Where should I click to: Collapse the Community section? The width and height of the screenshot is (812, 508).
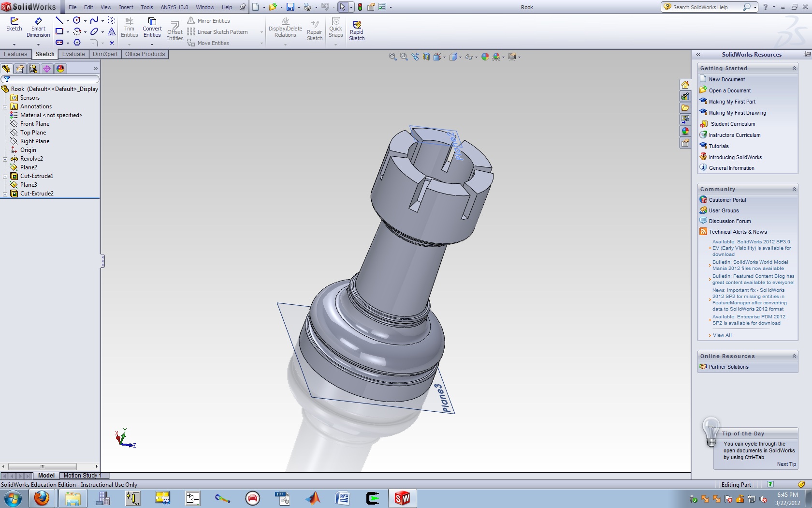click(x=794, y=189)
